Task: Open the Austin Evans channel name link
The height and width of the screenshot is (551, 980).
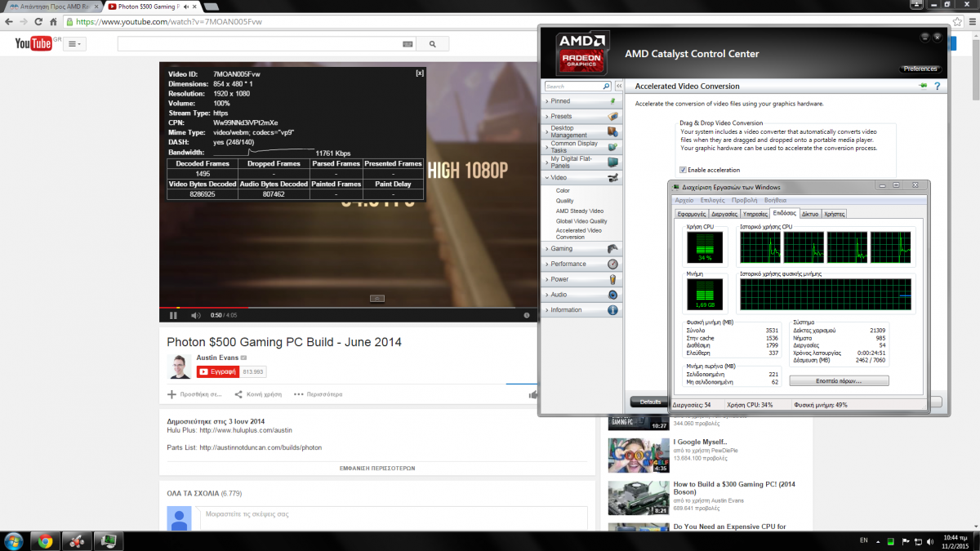Action: pos(216,358)
